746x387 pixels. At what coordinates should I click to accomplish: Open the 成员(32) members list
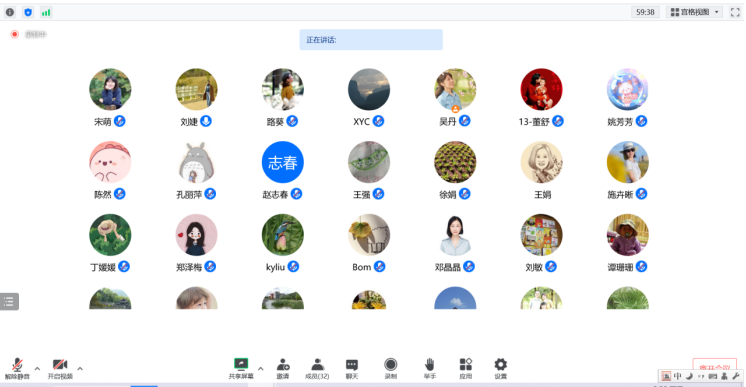[317, 368]
